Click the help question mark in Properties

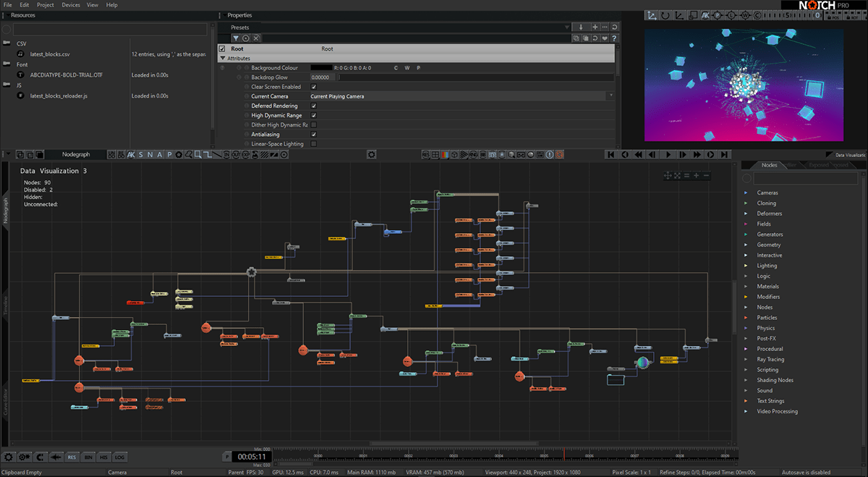click(x=614, y=38)
